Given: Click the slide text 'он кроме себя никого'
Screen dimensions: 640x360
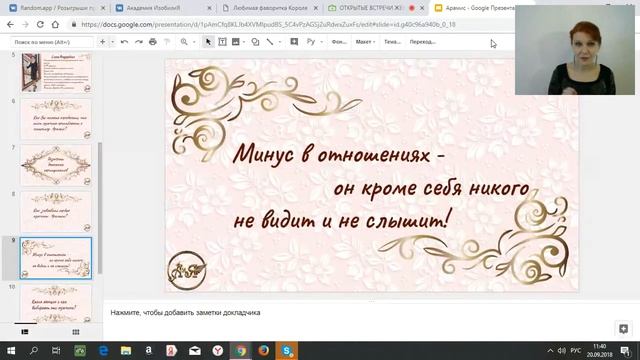Looking at the screenshot, I should point(431,188).
